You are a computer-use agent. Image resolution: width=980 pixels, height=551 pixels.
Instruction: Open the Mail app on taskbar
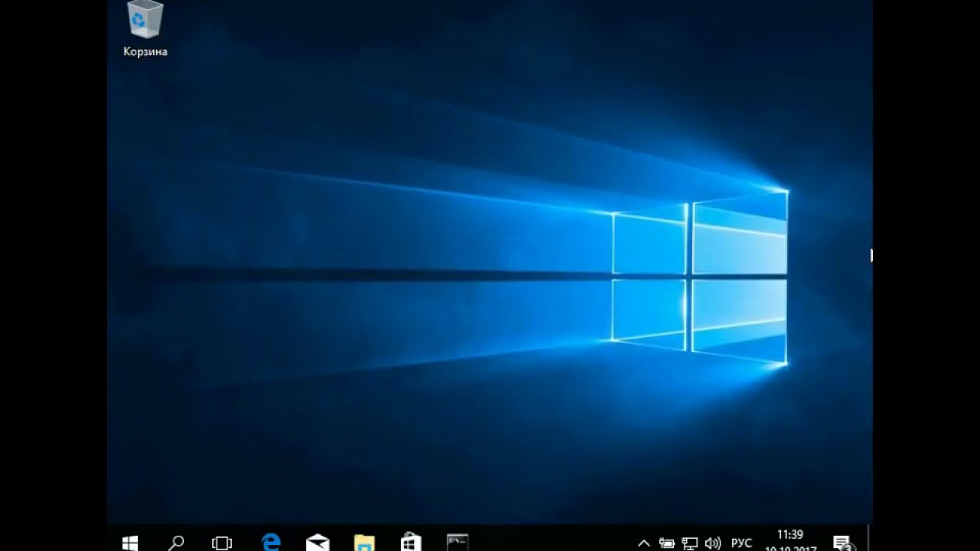click(x=318, y=543)
